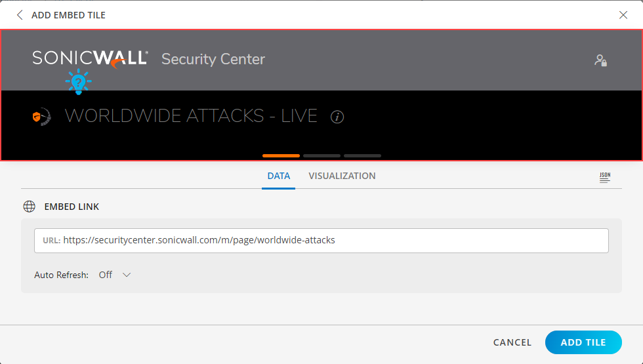Viewport: 643px width, 364px height.
Task: Close the Add Embed Tile dialog
Action: pos(623,15)
